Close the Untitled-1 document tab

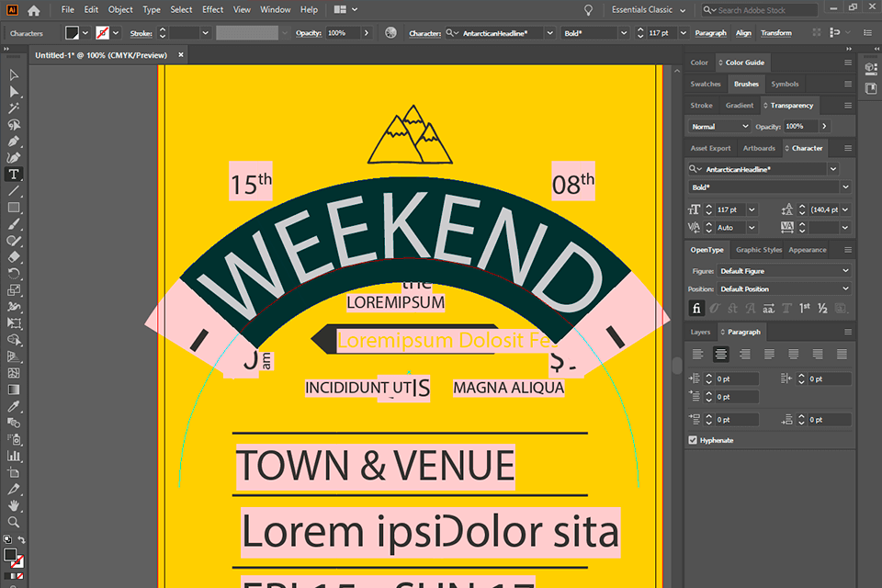pos(181,54)
